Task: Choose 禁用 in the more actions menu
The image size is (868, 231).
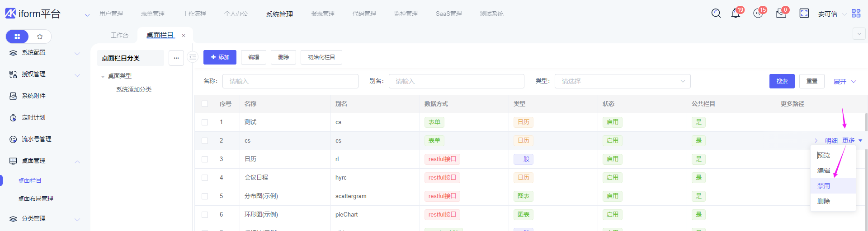Action: point(824,186)
